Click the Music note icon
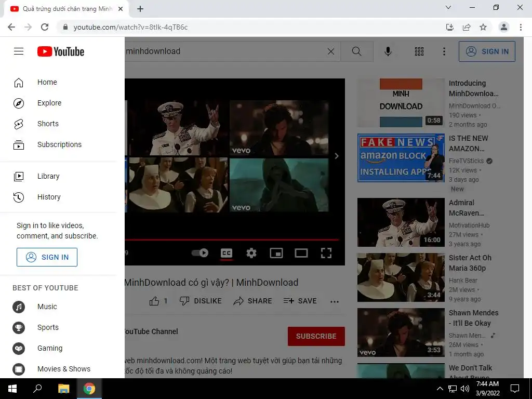The width and height of the screenshot is (532, 399). pyautogui.click(x=19, y=307)
